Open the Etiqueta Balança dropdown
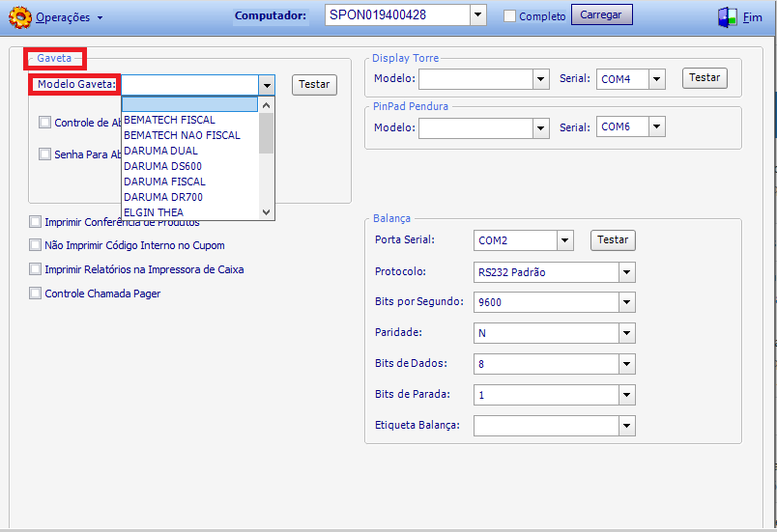777x532 pixels. point(627,426)
